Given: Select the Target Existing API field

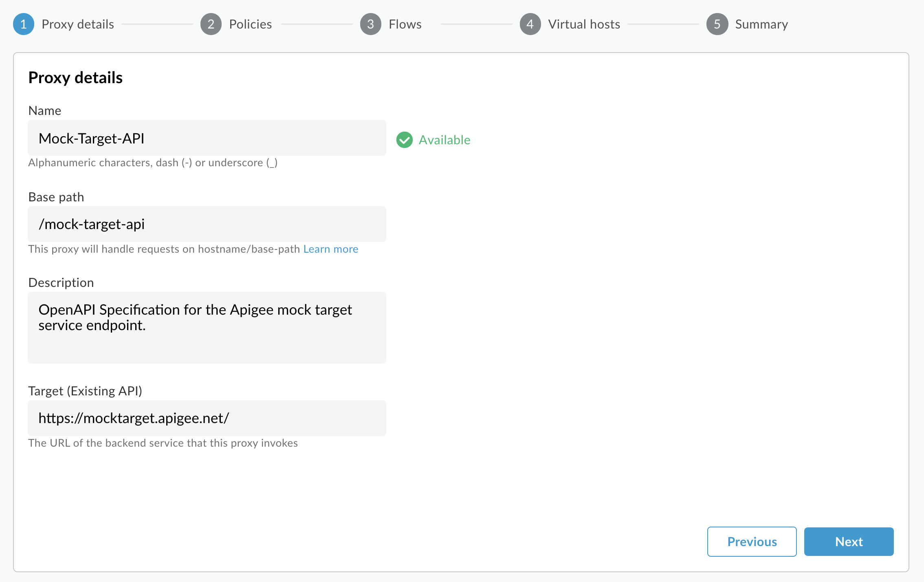Looking at the screenshot, I should click(x=207, y=417).
